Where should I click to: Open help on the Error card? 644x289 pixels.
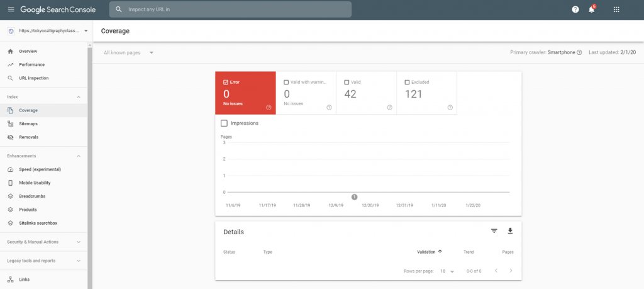point(269,107)
